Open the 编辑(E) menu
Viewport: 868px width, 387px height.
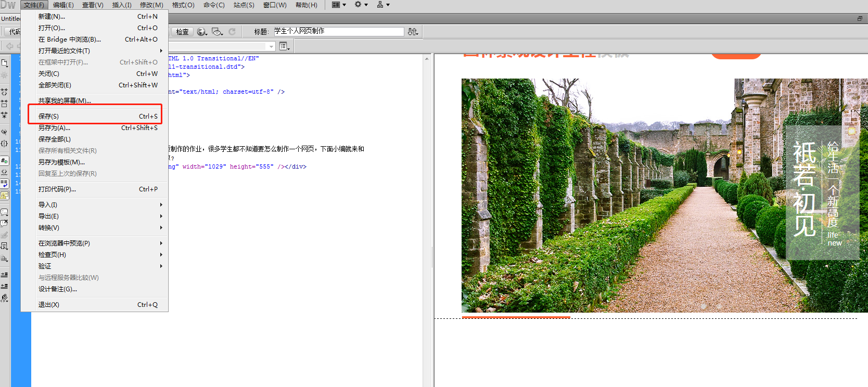(x=63, y=5)
